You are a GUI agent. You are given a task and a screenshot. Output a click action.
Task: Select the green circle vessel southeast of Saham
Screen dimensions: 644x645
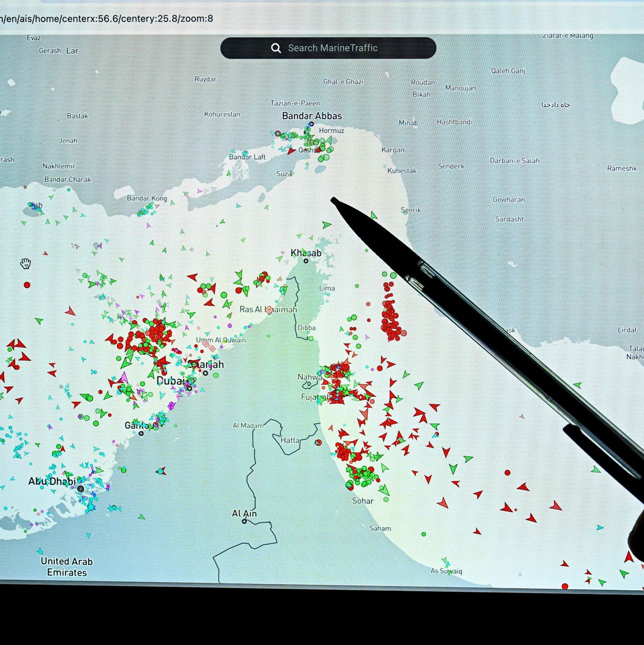pos(423,534)
